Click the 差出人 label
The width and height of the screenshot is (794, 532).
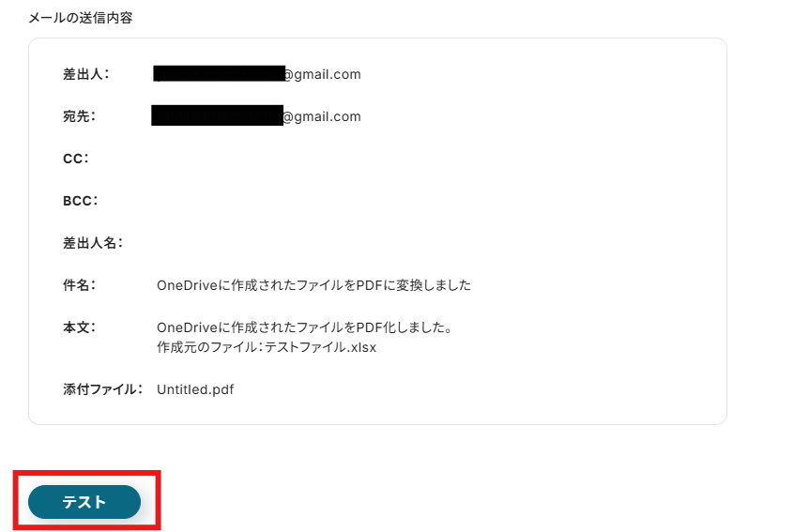point(85,74)
